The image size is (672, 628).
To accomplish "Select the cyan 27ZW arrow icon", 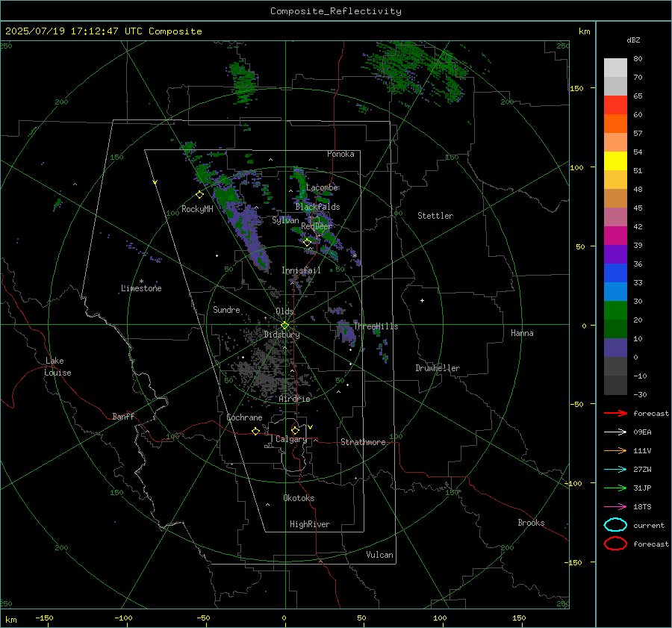I will (x=615, y=470).
